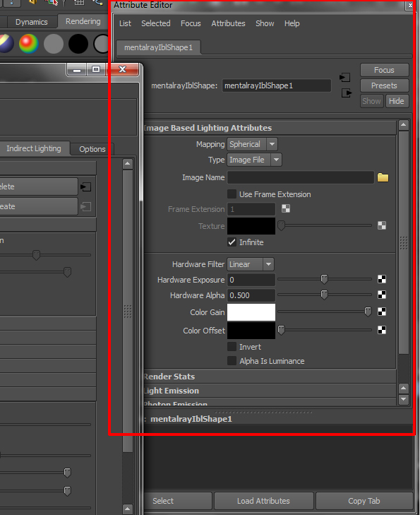Switch to Indirect Lighting tab in render settings

pyautogui.click(x=34, y=148)
